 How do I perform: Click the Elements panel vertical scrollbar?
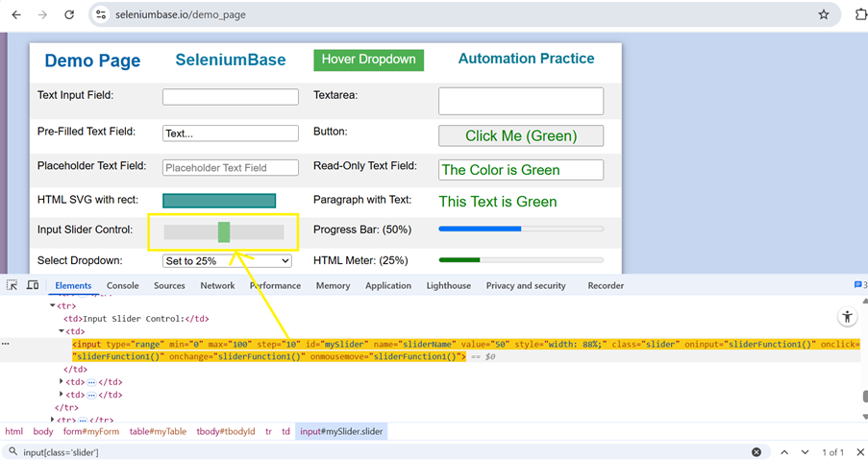(x=865, y=397)
